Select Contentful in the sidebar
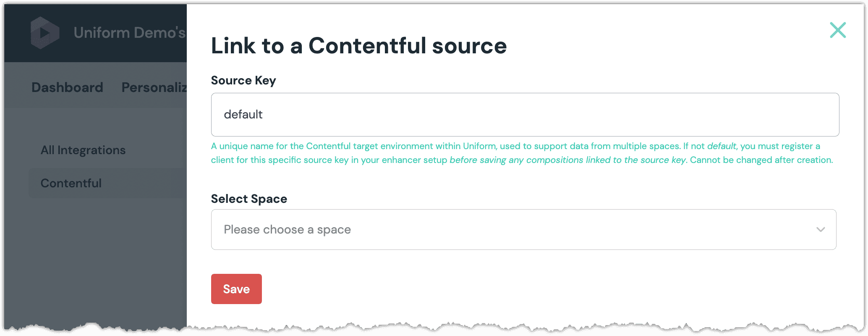The image size is (868, 336). click(71, 183)
